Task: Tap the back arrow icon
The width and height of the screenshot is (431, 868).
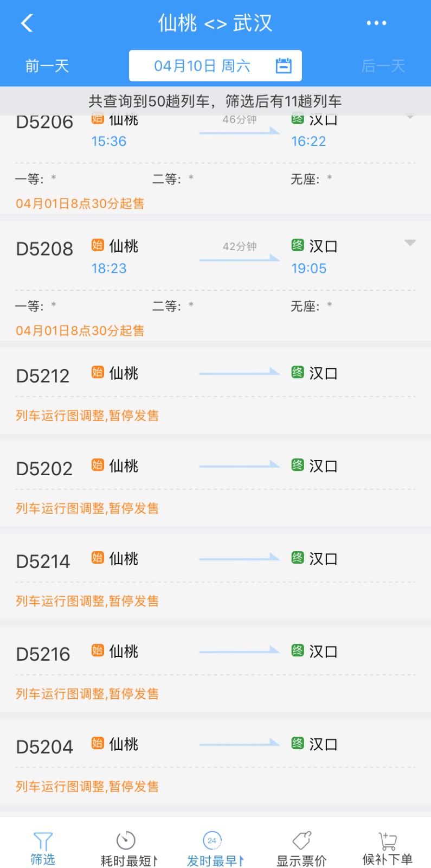Action: pos(27,23)
